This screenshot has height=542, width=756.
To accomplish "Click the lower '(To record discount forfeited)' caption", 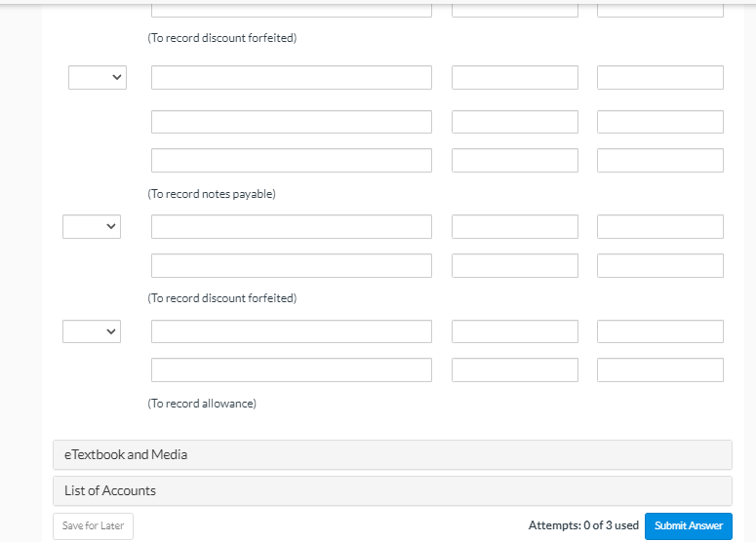I will [222, 298].
